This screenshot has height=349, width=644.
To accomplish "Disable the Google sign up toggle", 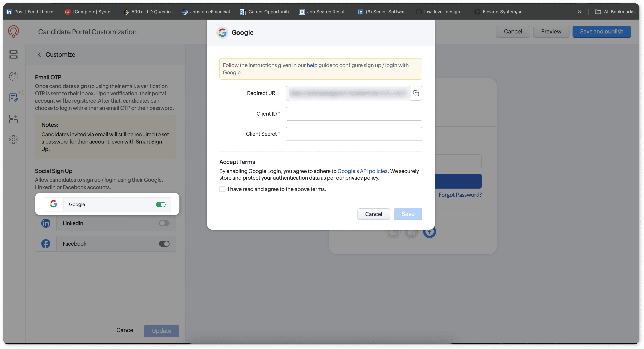I will point(161,205).
